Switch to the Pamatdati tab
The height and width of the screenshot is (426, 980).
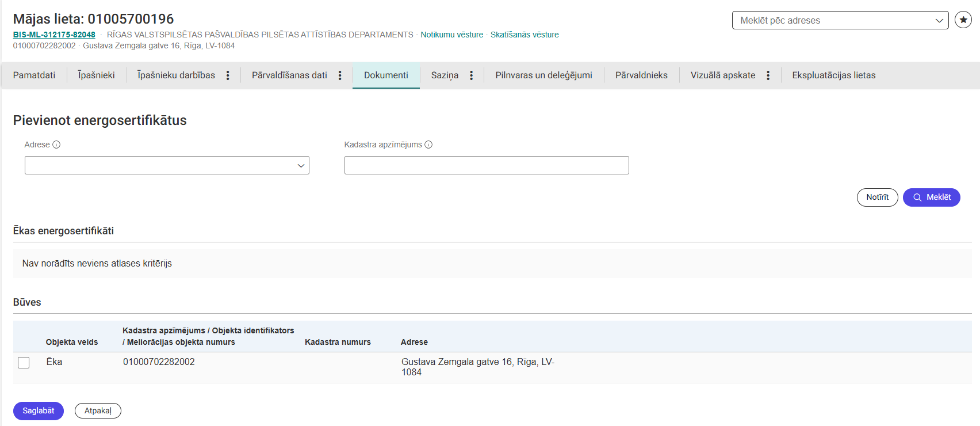click(x=34, y=75)
